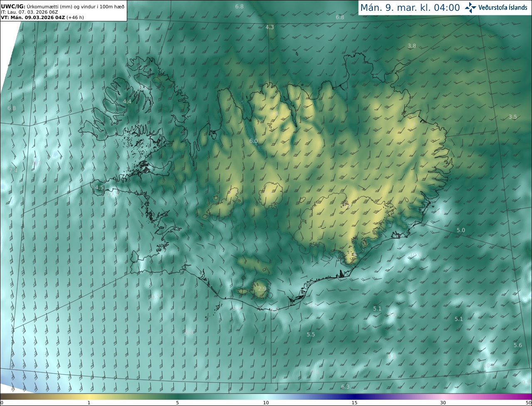532x406 pixels.
Task: Select the 2.9 value on the southern glacier
Action: 262,289
